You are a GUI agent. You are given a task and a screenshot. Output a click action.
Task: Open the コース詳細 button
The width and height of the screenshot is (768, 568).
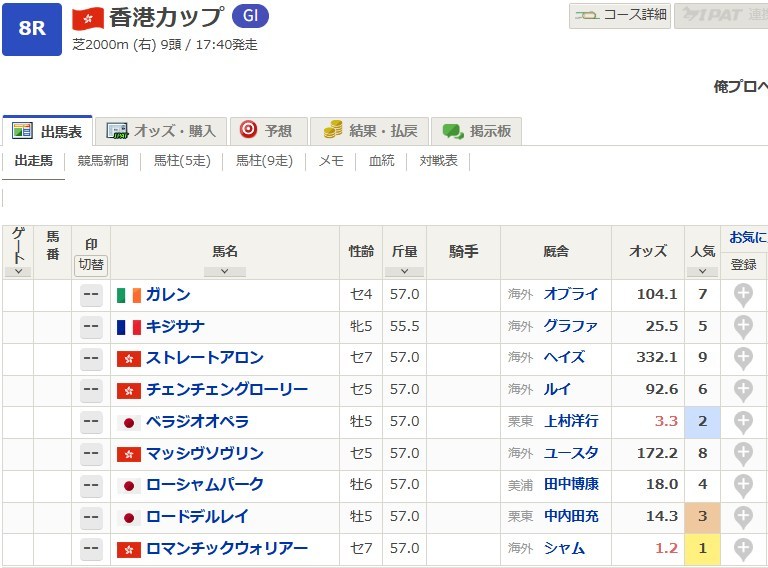[x=620, y=15]
